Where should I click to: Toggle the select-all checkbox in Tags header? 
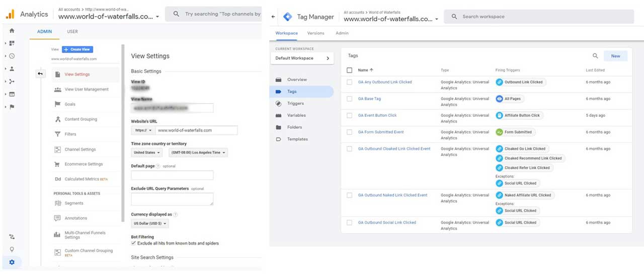click(350, 70)
